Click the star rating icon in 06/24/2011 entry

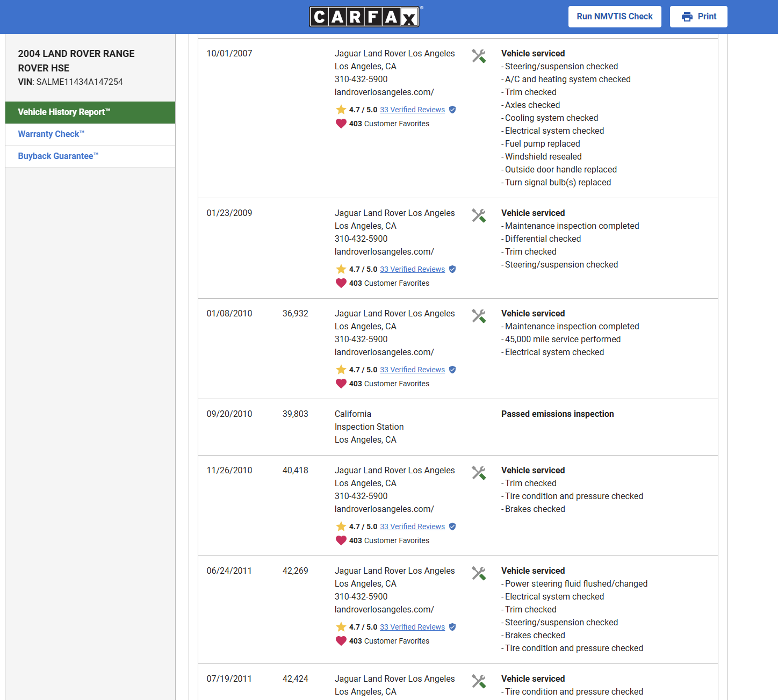coord(341,627)
